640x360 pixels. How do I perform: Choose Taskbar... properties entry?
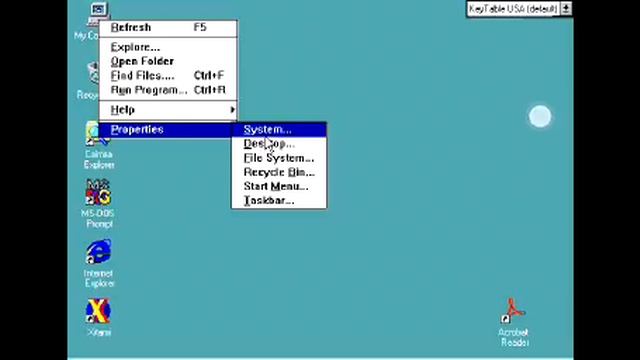pyautogui.click(x=279, y=200)
